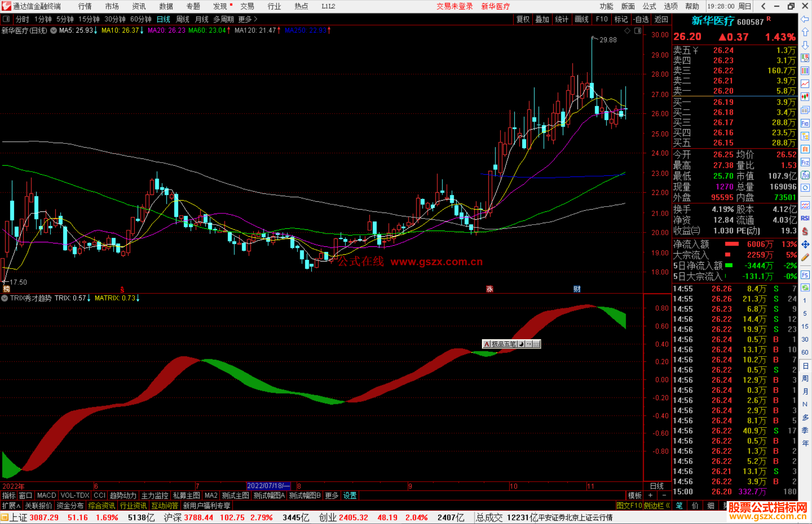Image resolution: width=812 pixels, height=524 pixels.
Task: Switch to the 周线 weekly period tab
Action: [x=183, y=19]
